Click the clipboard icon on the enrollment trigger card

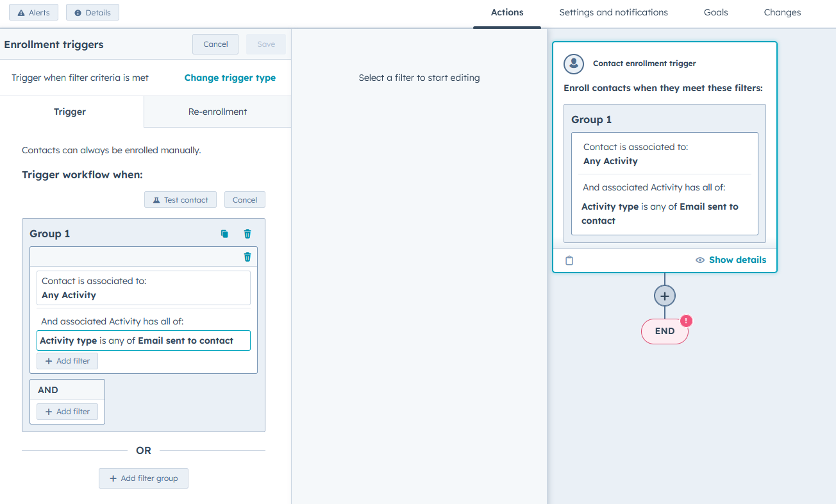tap(569, 260)
